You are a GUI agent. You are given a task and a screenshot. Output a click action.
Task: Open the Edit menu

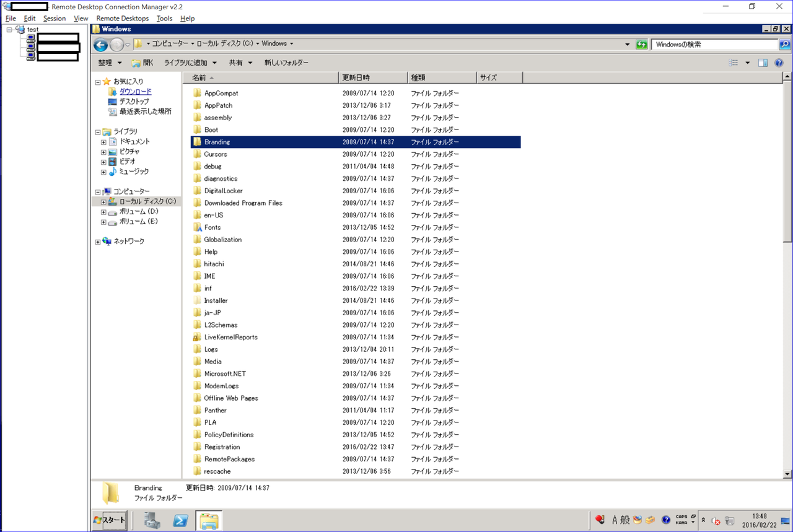(30, 19)
